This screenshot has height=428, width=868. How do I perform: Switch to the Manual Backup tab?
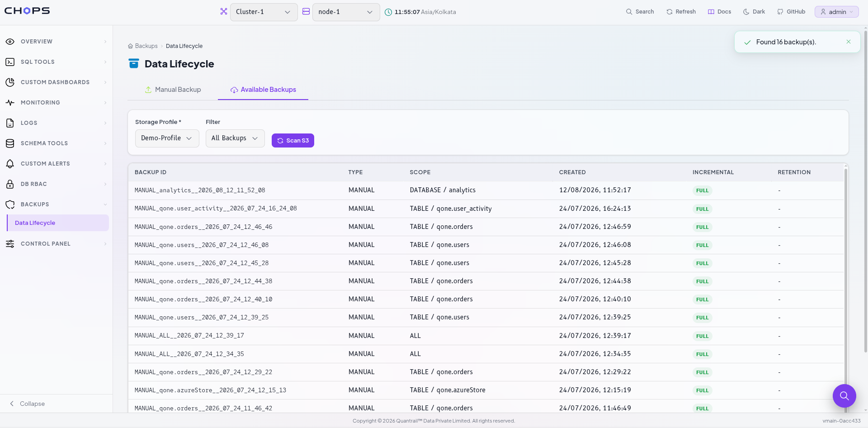173,90
